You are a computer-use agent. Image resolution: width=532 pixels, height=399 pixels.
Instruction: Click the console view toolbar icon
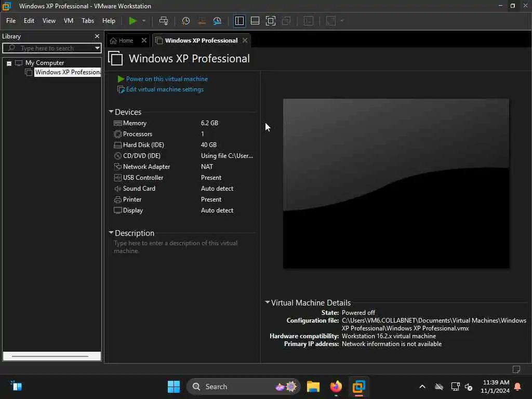click(x=309, y=21)
